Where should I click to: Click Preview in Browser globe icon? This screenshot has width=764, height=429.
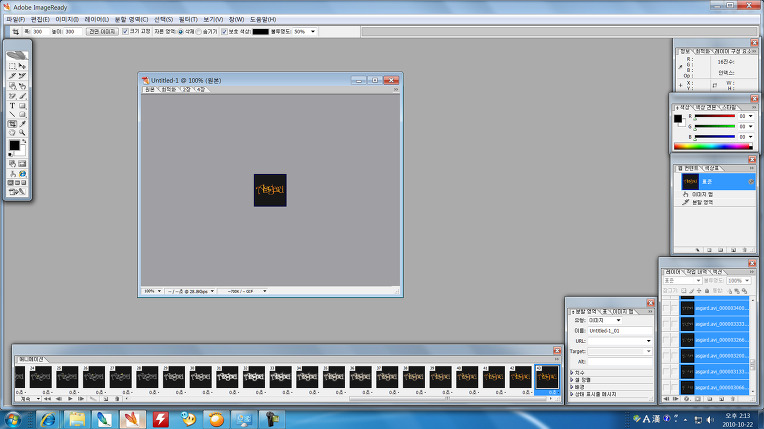coord(22,174)
